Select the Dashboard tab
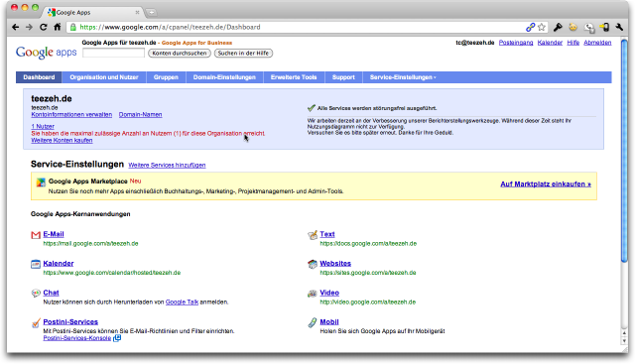Image resolution: width=635 pixels, height=364 pixels. (x=39, y=77)
